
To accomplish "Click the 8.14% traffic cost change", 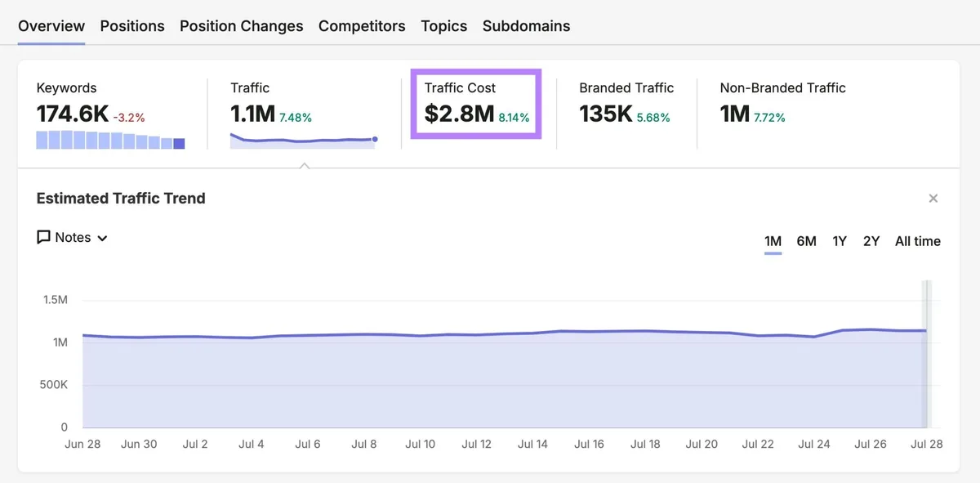I will [x=514, y=118].
